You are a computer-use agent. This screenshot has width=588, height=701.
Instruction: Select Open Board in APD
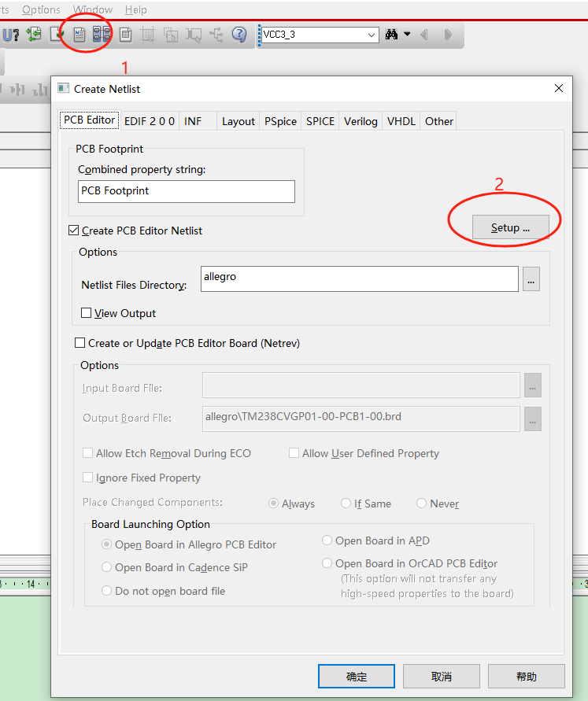click(x=327, y=540)
